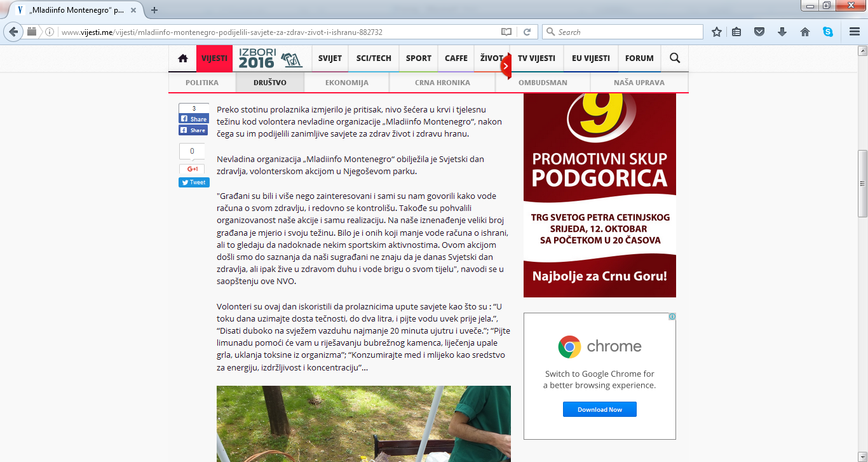This screenshot has width=868, height=462.
Task: Select the EKONOMIJA submenu tab
Action: [x=347, y=83]
